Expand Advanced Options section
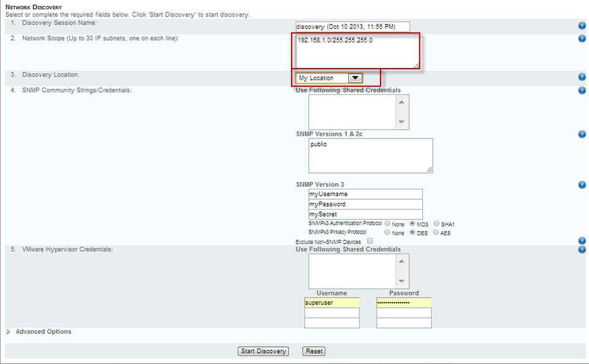Image resolution: width=589 pixels, height=364 pixels. 9,332
